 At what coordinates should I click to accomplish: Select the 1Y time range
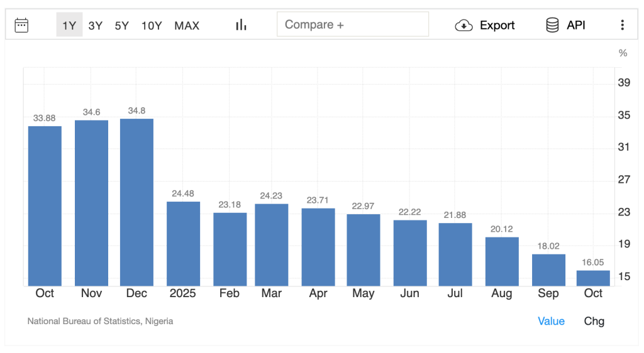[x=69, y=25]
